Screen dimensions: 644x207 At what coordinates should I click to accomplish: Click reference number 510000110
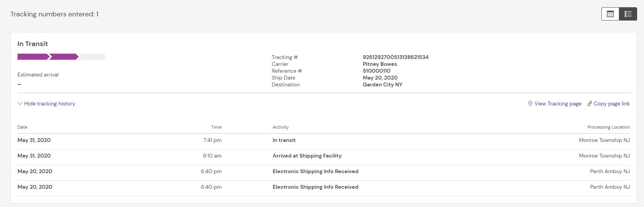pyautogui.click(x=377, y=71)
